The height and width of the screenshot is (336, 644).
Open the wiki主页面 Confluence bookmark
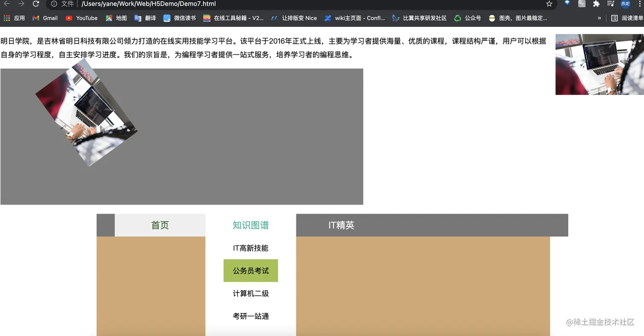[x=356, y=18]
